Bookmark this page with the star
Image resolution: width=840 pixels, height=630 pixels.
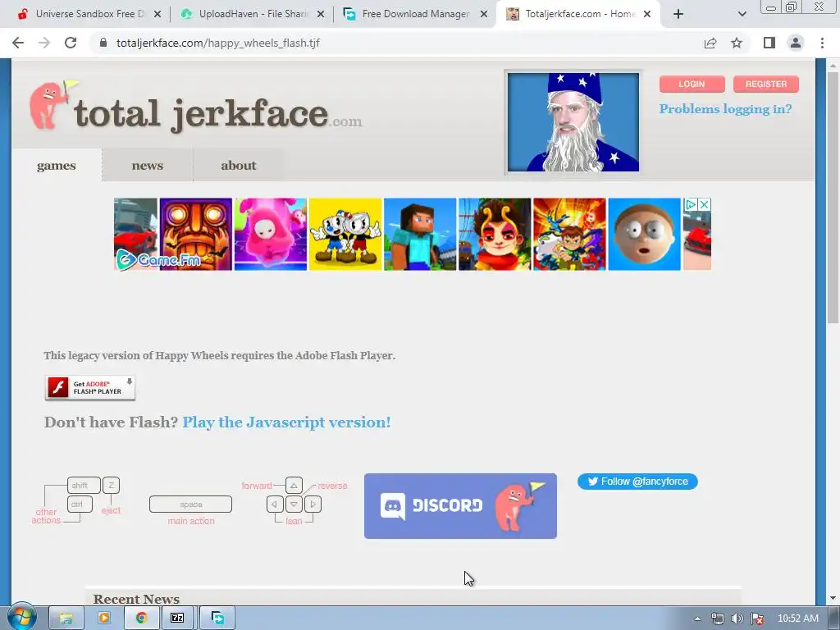pos(737,43)
